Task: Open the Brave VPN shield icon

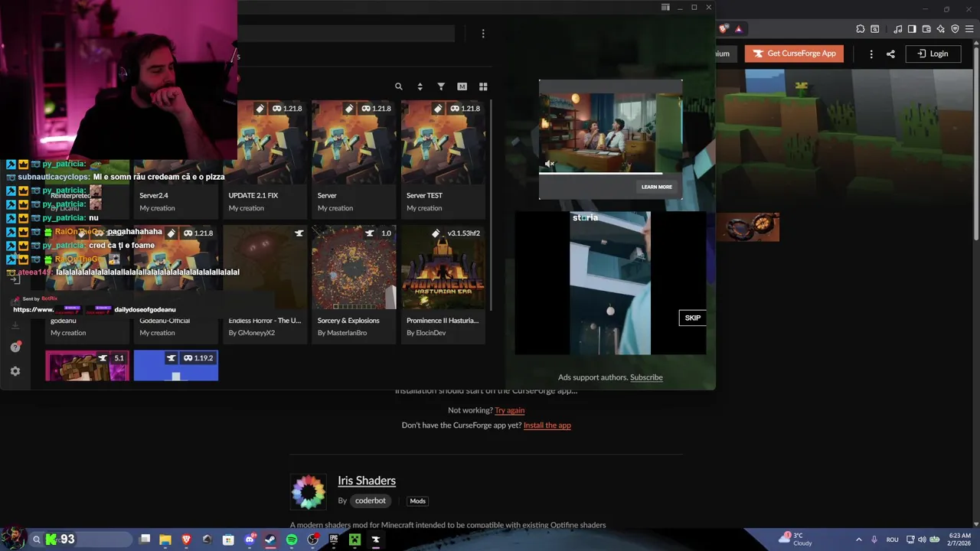Action: pyautogui.click(x=955, y=29)
